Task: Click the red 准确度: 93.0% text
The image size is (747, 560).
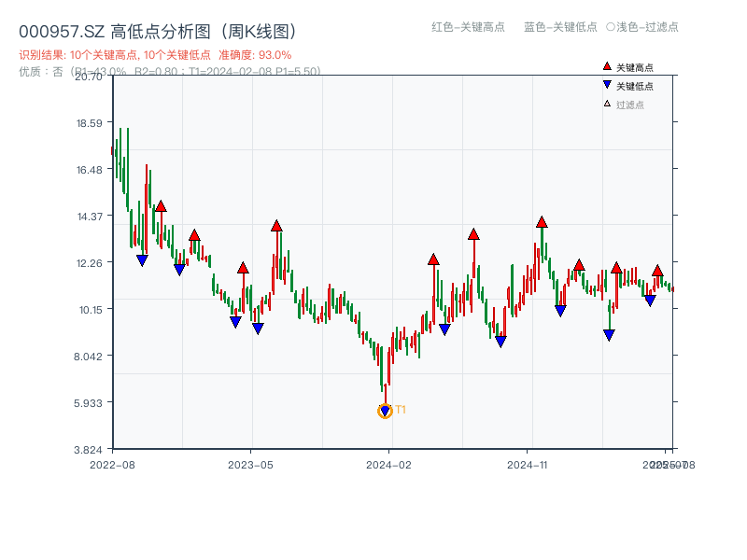Action: tap(257, 54)
